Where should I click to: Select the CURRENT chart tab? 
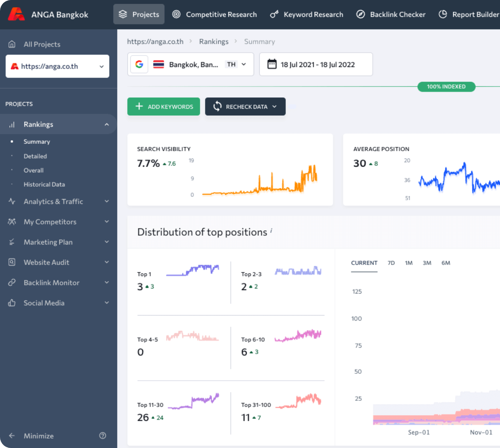pyautogui.click(x=364, y=263)
